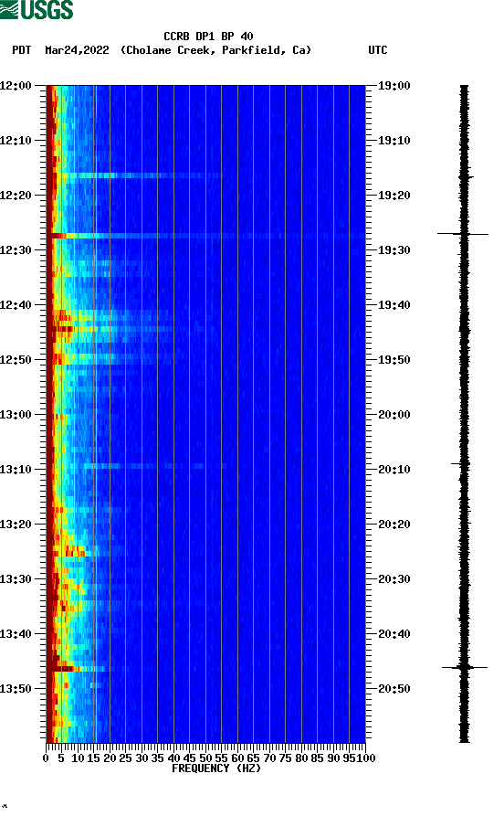This screenshot has width=504, height=816.
Task: Click the broadband event streak near 12:27 in spectrogram
Action: click(206, 236)
